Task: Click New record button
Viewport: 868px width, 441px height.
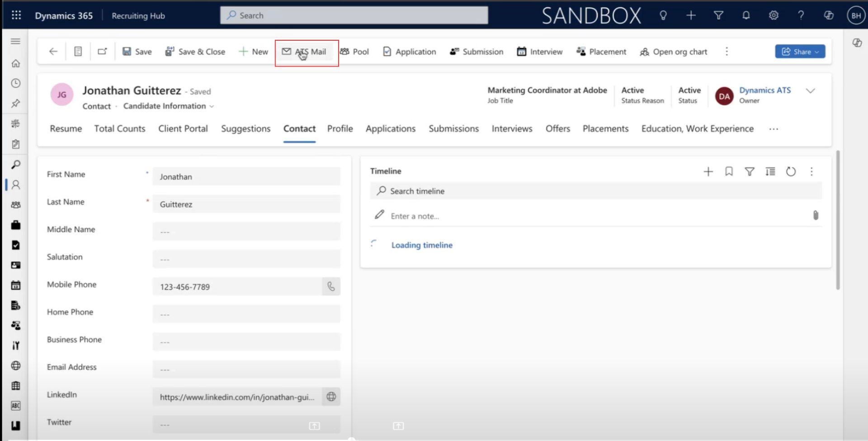Action: tap(253, 52)
